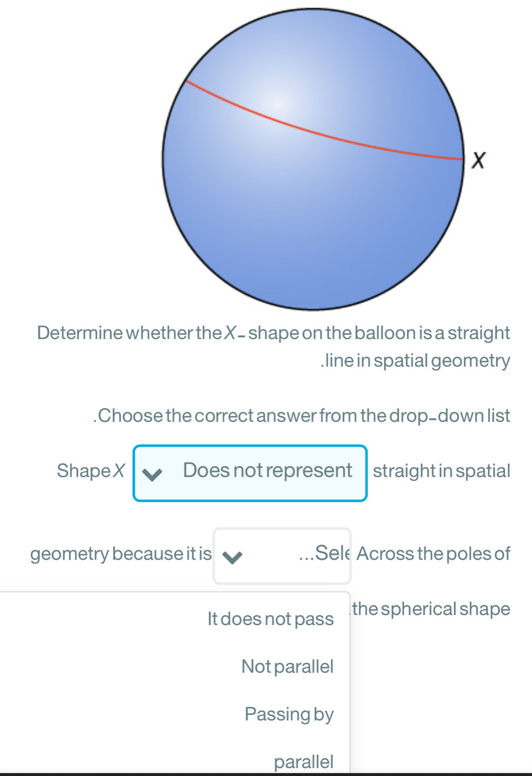Click the chevron beside 'Does not represent'
The width and height of the screenshot is (532, 776).
152,474
